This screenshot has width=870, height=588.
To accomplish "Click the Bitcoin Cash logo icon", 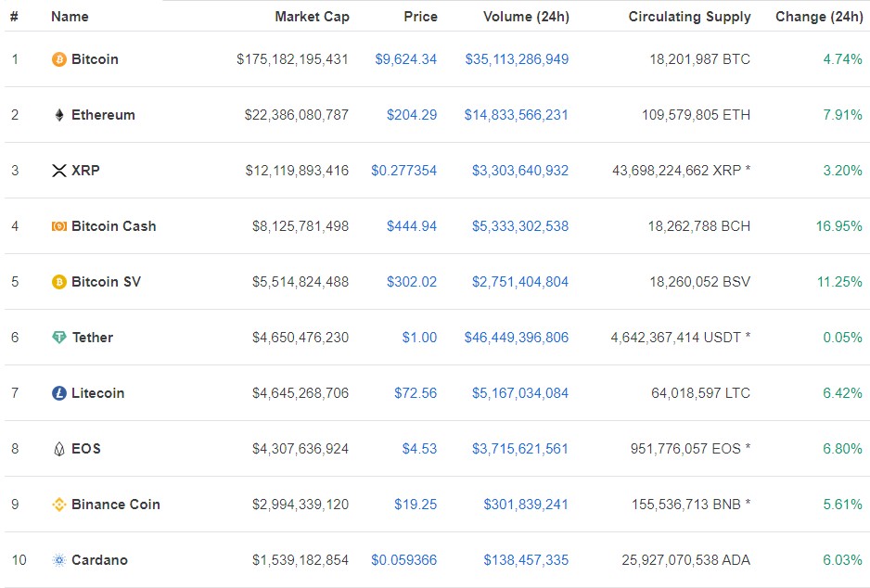I will (58, 226).
